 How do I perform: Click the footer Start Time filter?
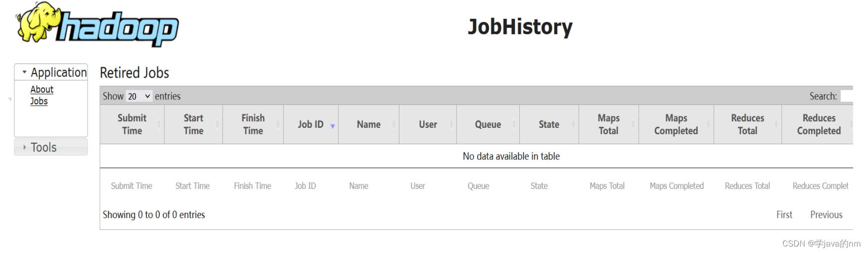click(192, 186)
